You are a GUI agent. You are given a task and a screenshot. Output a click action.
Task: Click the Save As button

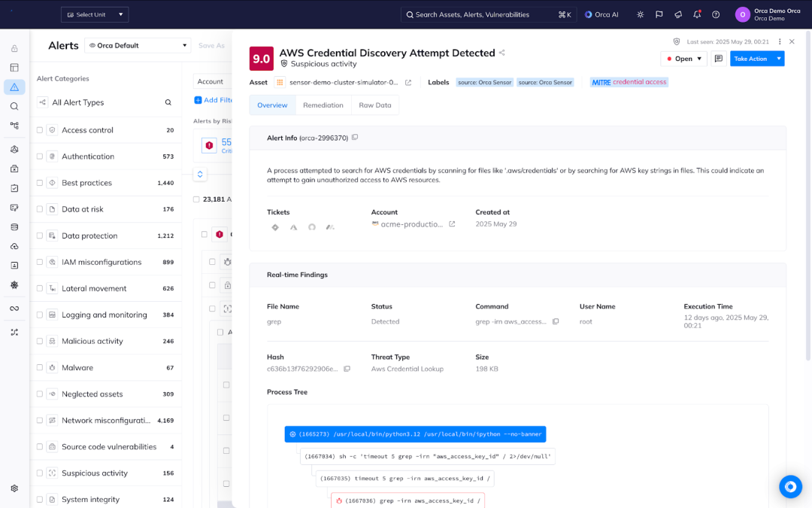point(211,46)
